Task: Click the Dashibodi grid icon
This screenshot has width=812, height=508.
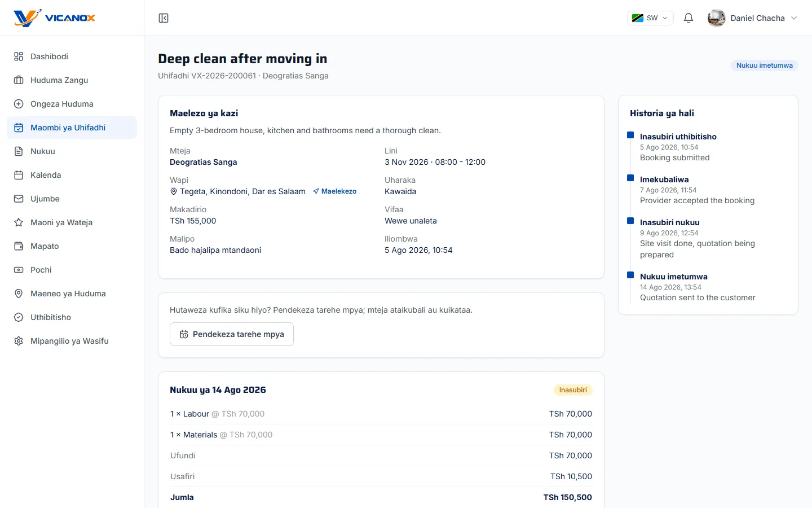Action: [x=19, y=56]
